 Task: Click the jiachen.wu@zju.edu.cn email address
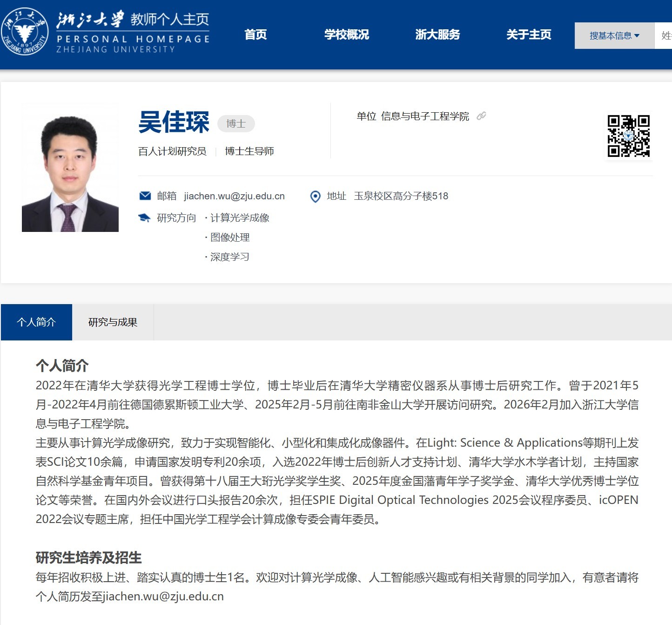coord(234,196)
